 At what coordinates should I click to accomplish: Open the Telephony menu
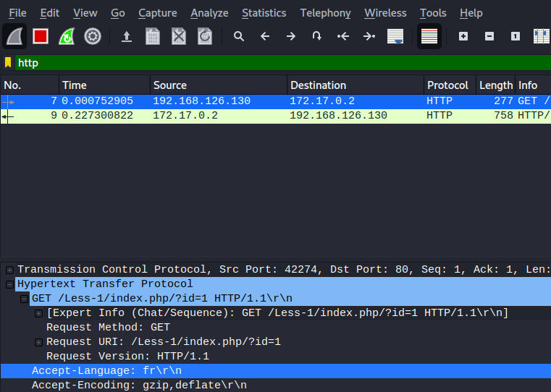325,13
